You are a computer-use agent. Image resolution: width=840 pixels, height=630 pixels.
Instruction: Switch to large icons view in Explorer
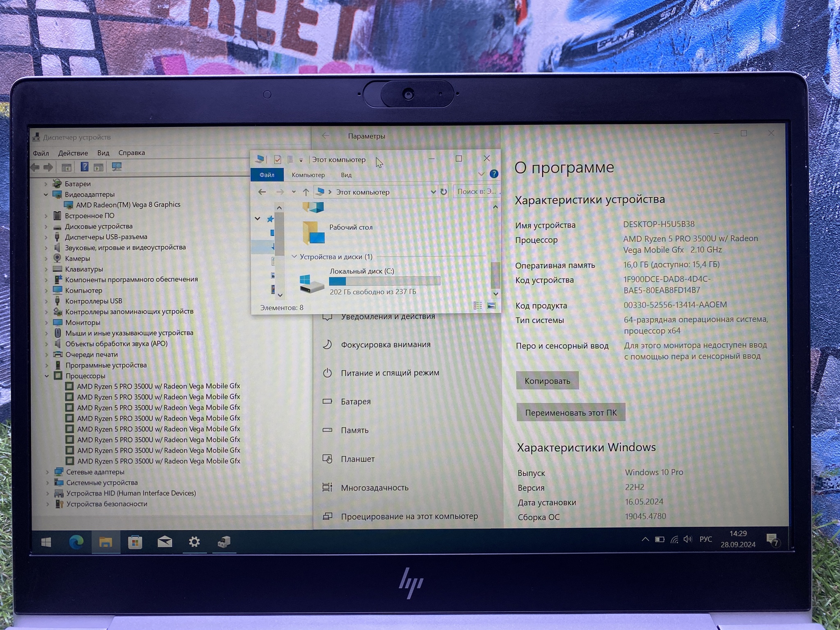491,306
